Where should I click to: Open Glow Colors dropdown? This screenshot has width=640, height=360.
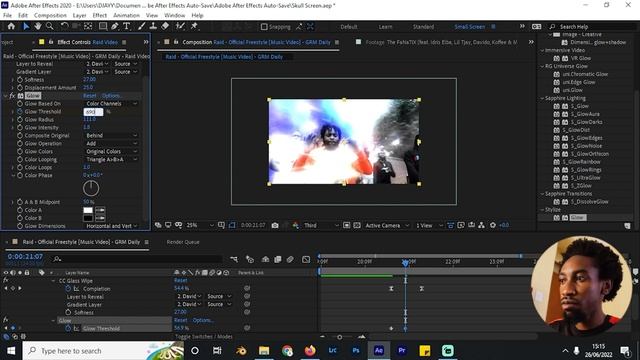tap(111, 151)
